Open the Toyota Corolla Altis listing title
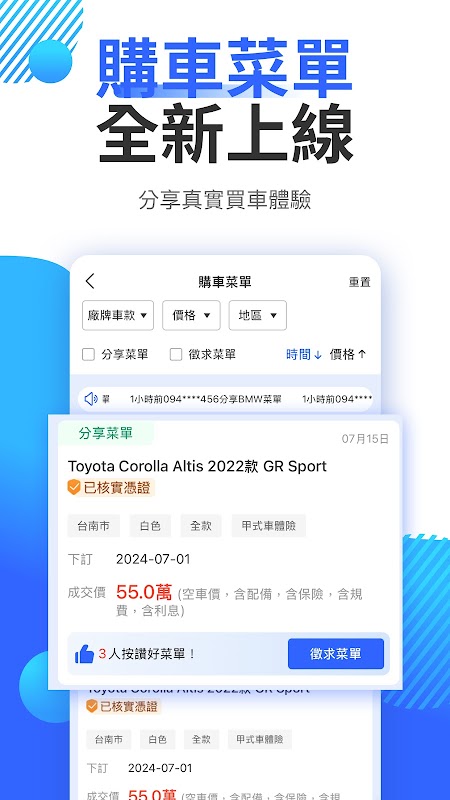 (197, 466)
